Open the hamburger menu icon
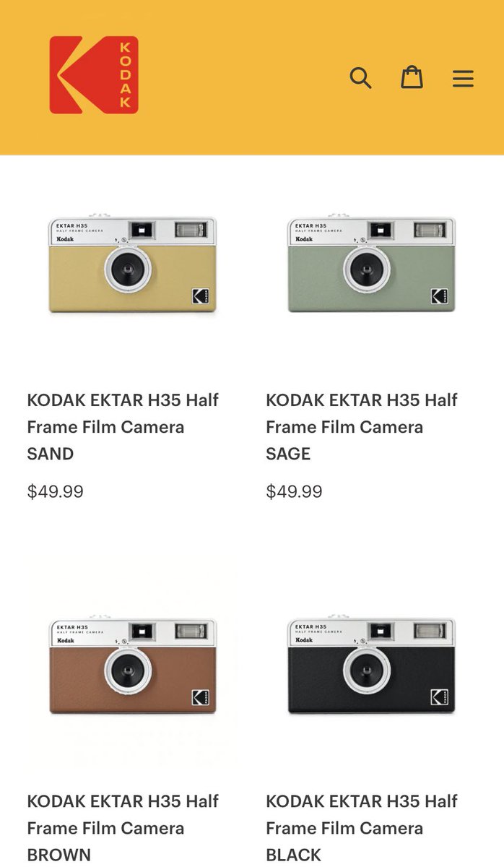This screenshot has height=867, width=504. pos(463,78)
